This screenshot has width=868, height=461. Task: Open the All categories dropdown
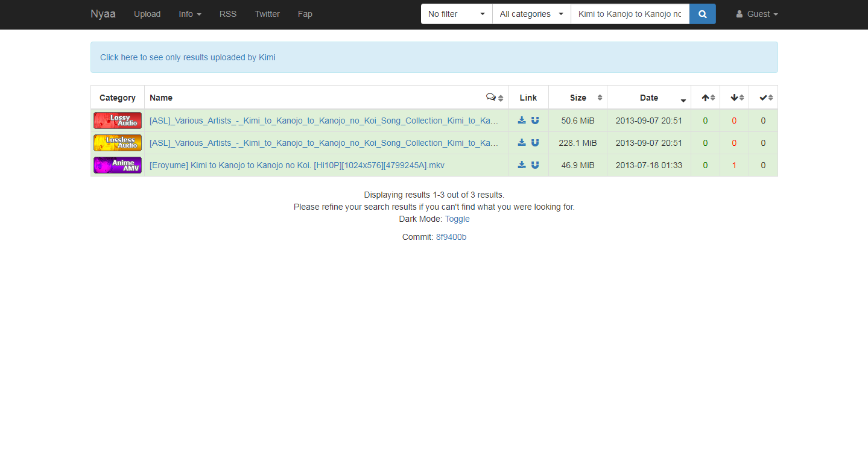[x=531, y=14]
